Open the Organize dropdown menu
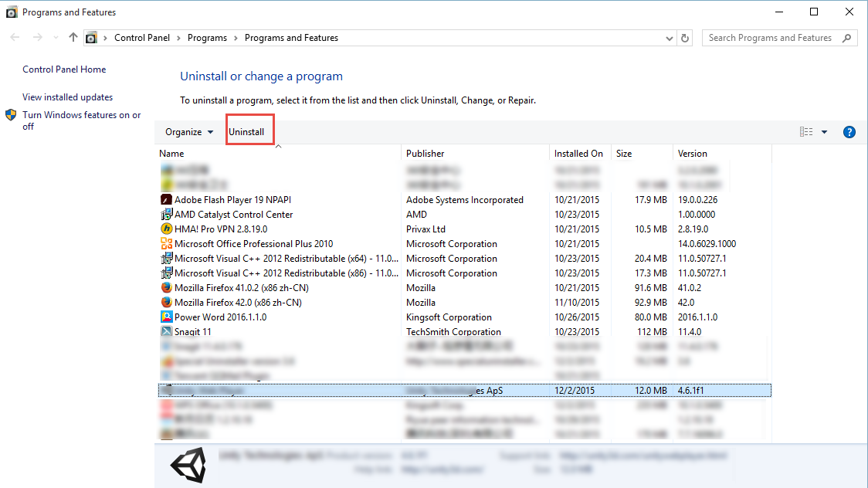This screenshot has height=488, width=868. (189, 132)
